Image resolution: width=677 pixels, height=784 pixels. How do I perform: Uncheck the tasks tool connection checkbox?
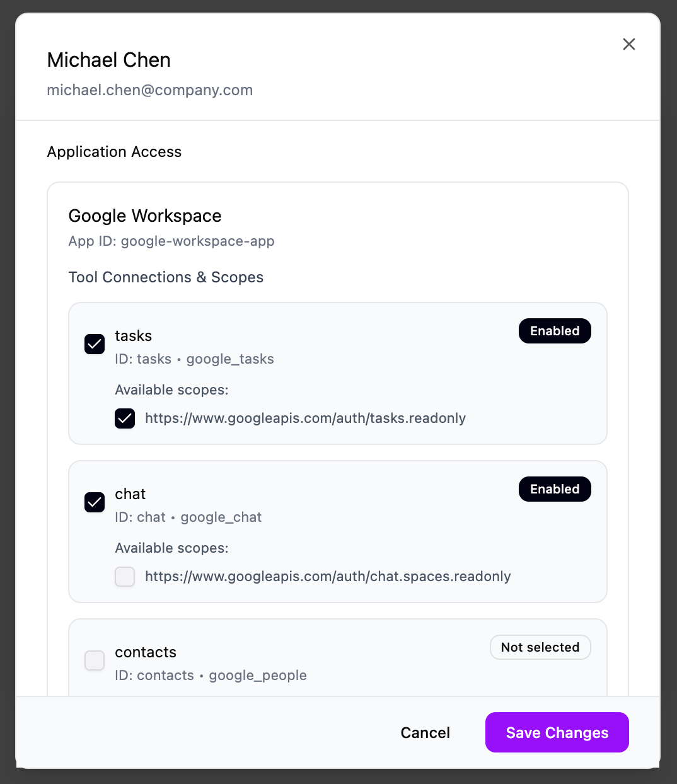pos(95,344)
